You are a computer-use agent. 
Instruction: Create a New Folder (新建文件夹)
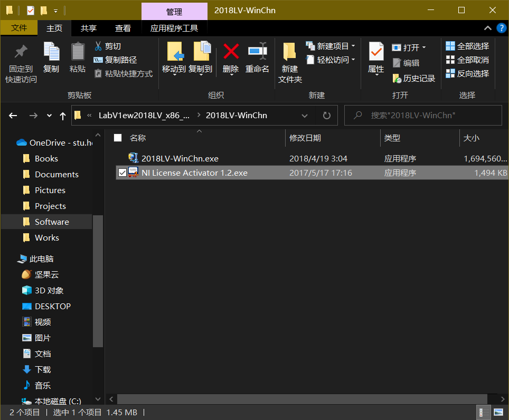290,63
